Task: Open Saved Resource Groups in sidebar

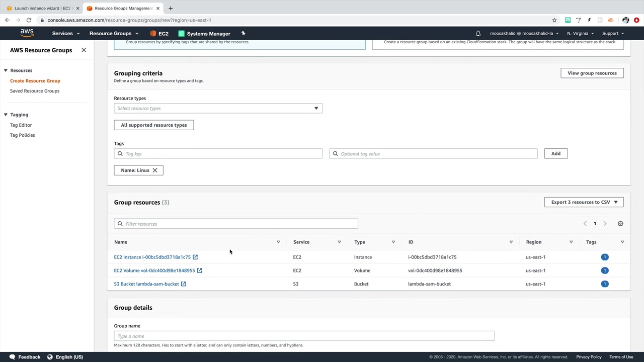Action: (x=35, y=91)
